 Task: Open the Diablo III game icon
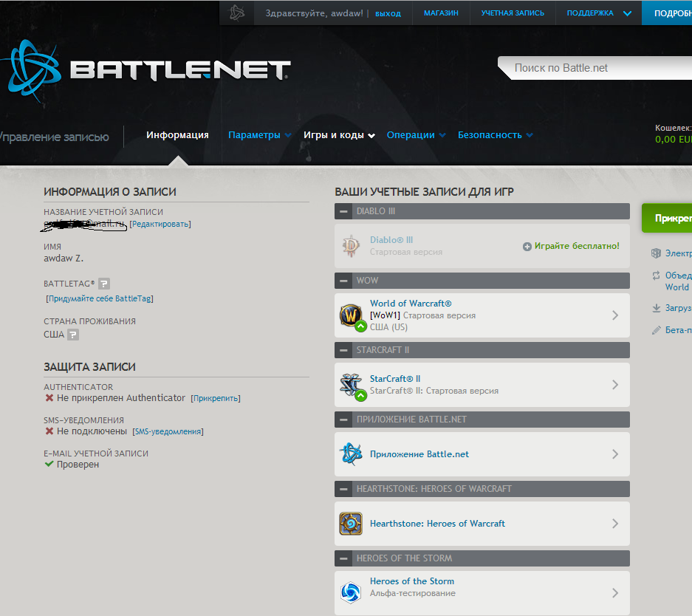coord(351,246)
